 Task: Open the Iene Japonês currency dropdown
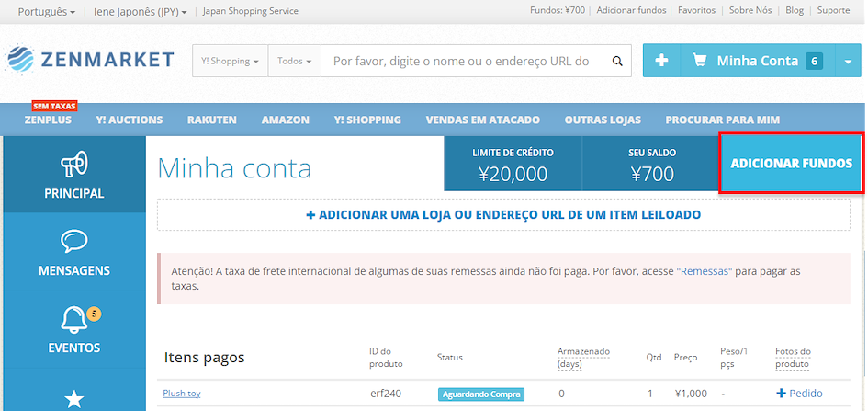pos(140,11)
